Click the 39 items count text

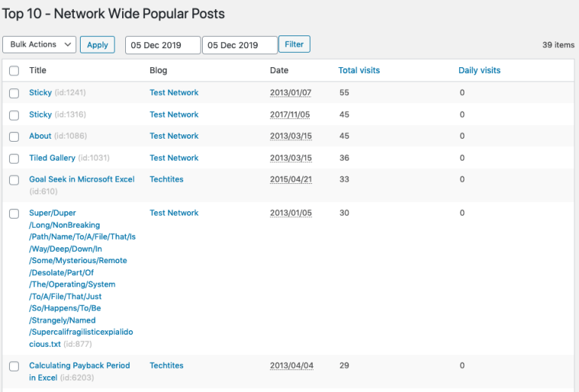pos(559,44)
